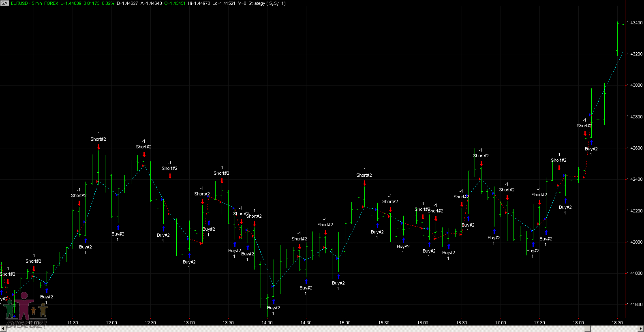Click the 13:00 time axis label
The height and width of the screenshot is (332, 644).
coord(189,323)
